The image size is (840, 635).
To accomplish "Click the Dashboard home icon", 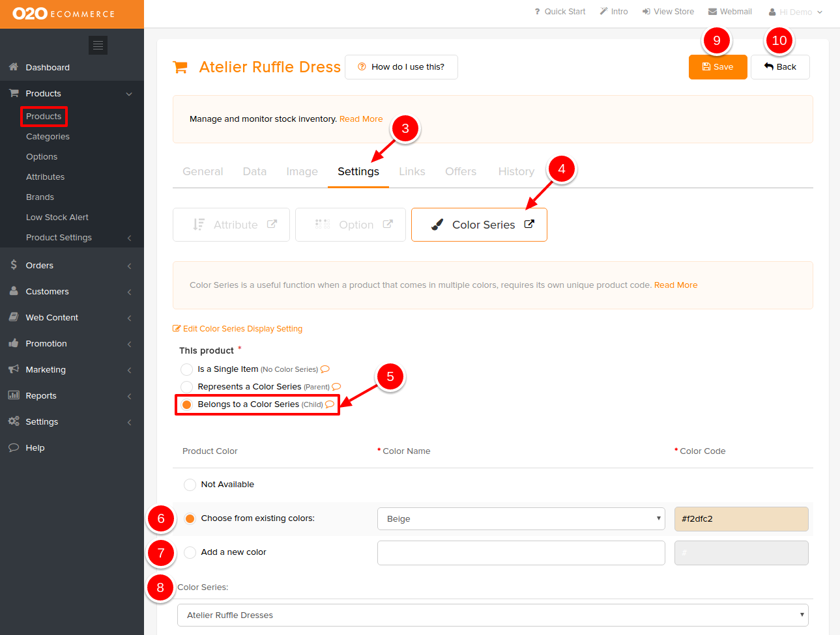I will (x=13, y=67).
